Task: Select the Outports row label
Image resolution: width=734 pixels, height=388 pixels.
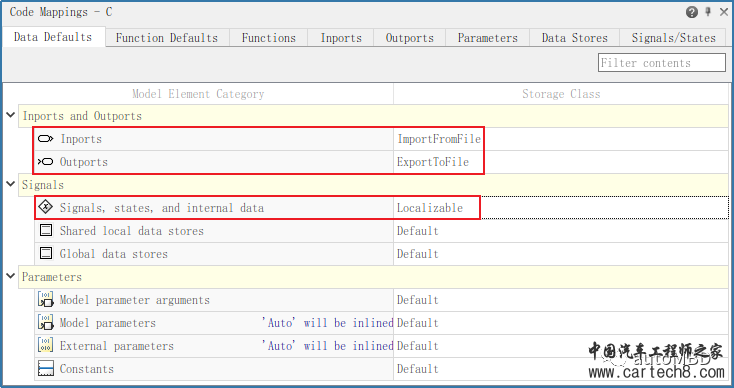Action: pyautogui.click(x=84, y=162)
